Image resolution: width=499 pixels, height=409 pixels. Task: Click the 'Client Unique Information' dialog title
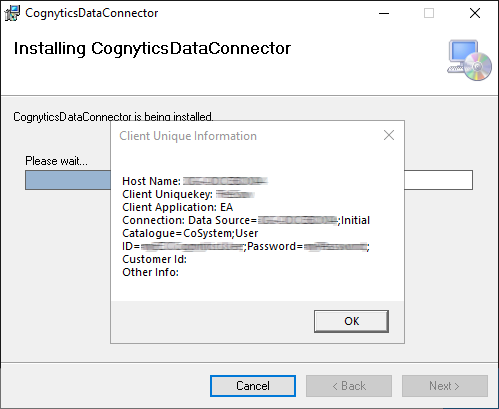188,136
